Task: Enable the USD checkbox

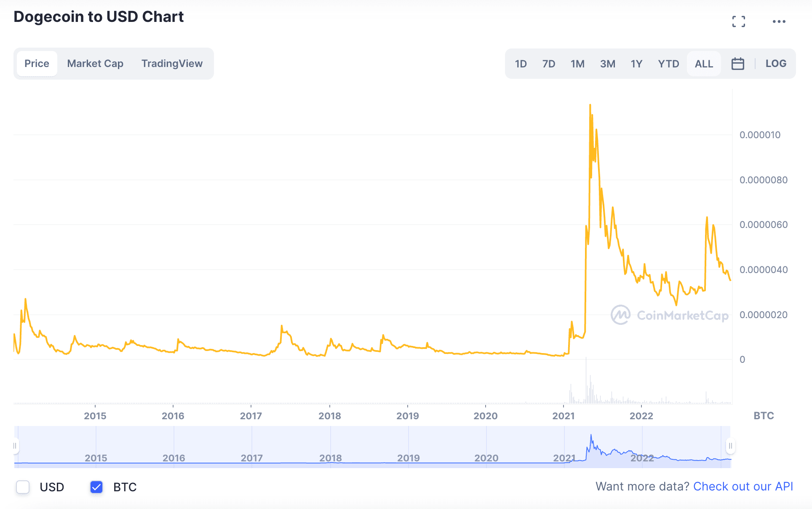Action: click(x=23, y=487)
